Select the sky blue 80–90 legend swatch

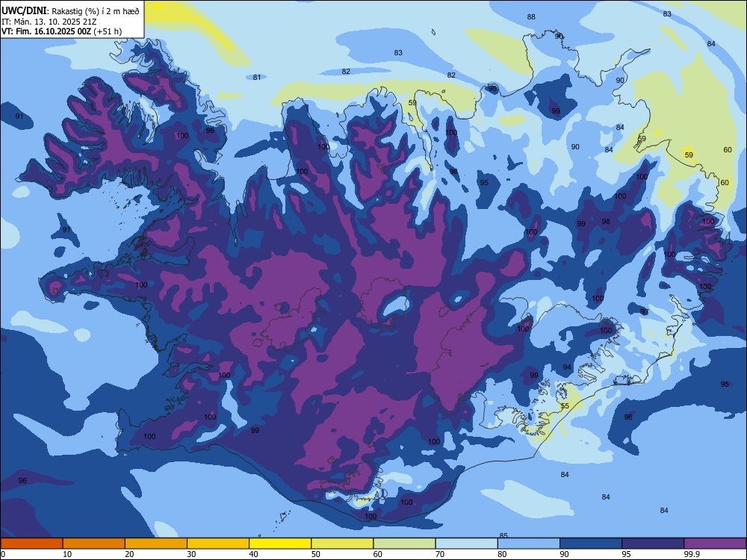tap(529, 544)
